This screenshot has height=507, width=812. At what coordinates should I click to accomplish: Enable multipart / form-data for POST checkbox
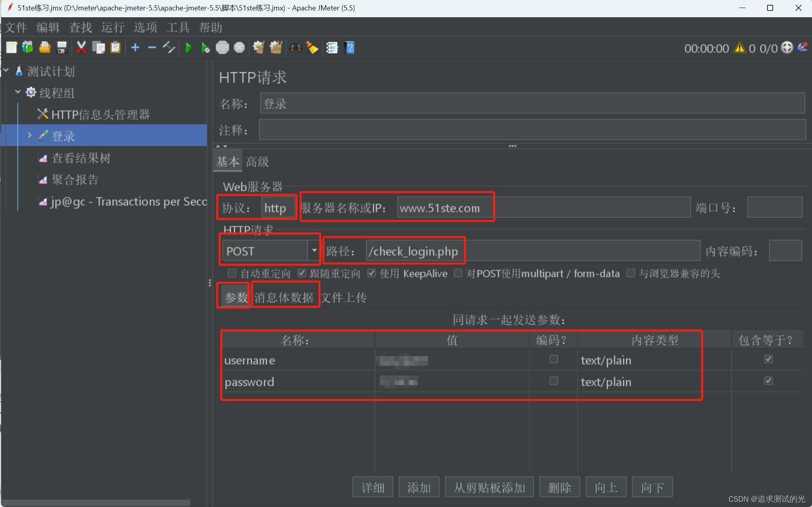click(458, 273)
